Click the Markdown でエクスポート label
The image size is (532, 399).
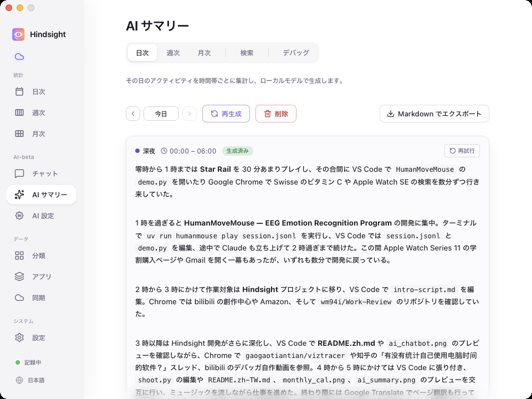click(x=439, y=114)
